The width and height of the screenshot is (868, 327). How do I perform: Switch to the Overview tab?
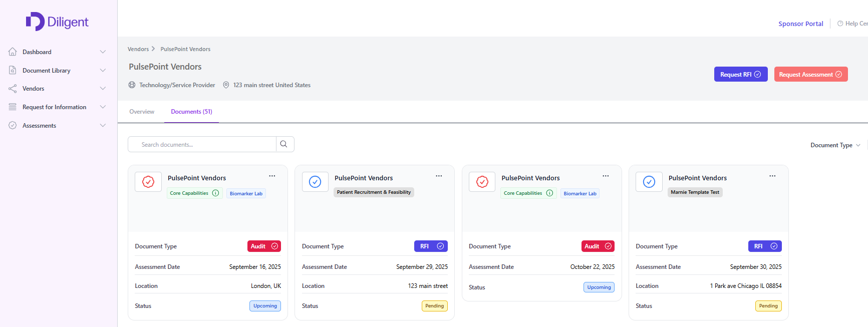142,112
